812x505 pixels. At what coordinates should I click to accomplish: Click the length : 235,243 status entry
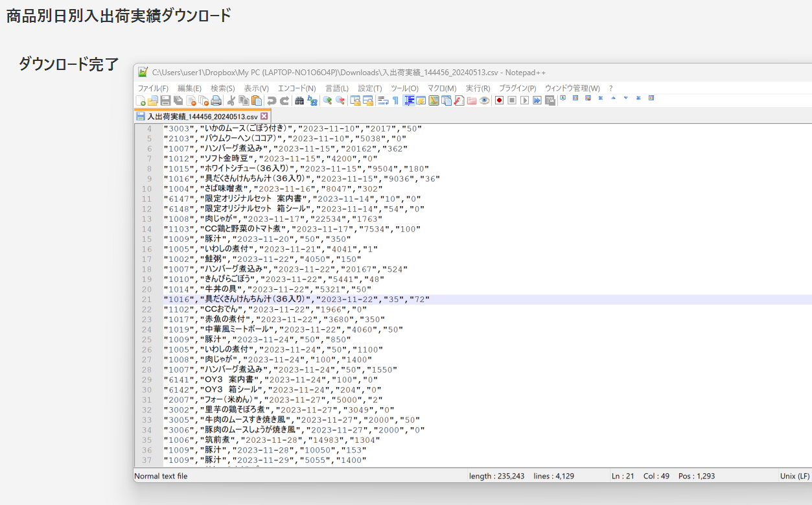click(x=498, y=476)
